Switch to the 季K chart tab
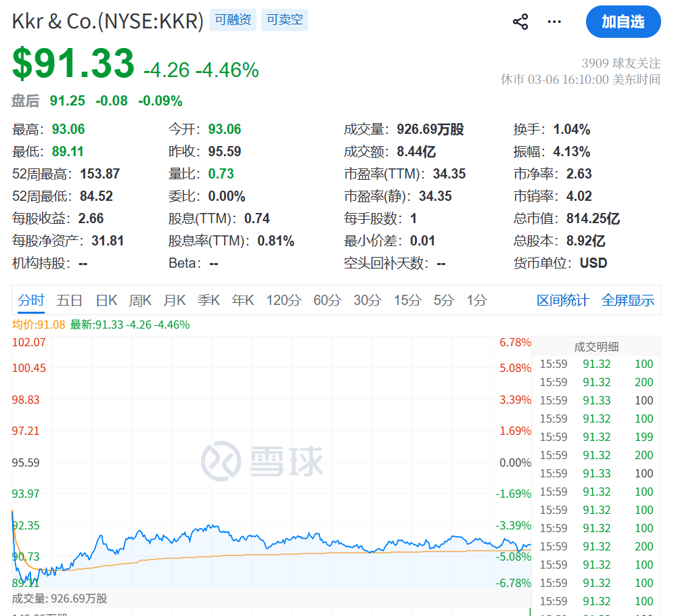Screen dimensions: 674x616 [x=208, y=300]
